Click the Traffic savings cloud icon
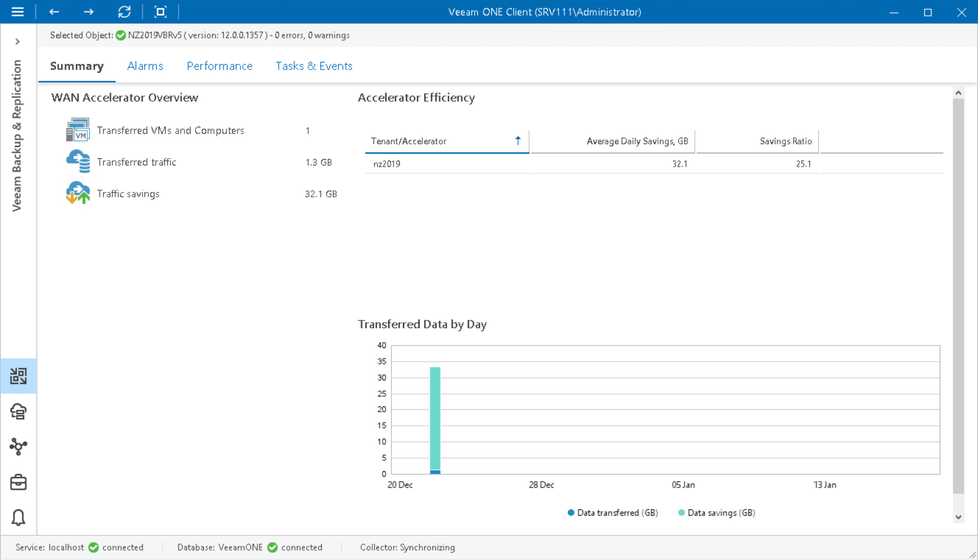Viewport: 978px width, 560px height. coord(78,193)
